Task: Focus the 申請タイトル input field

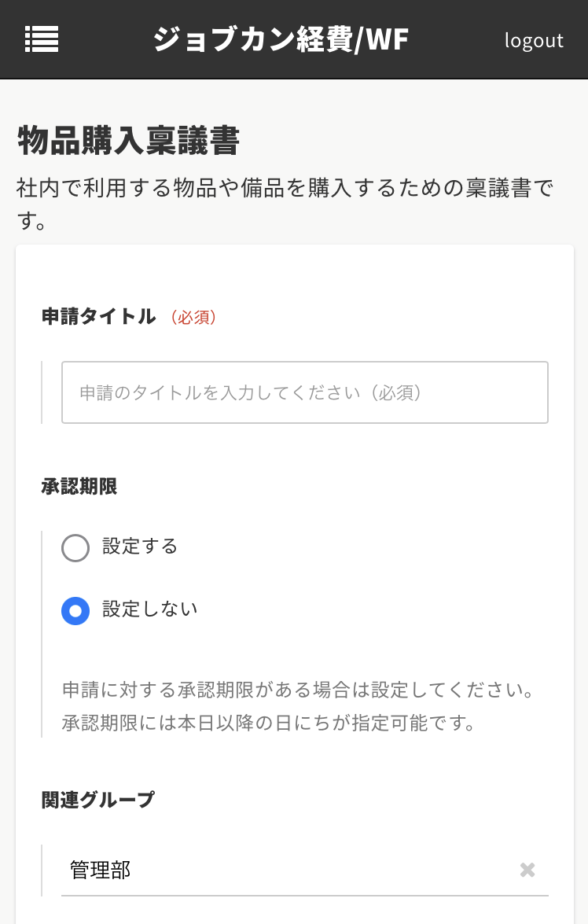Action: tap(305, 392)
